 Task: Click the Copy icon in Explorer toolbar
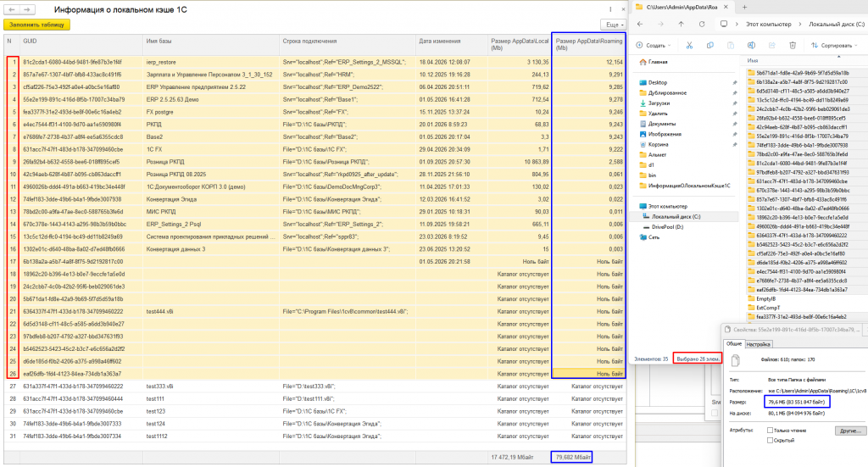(710, 46)
